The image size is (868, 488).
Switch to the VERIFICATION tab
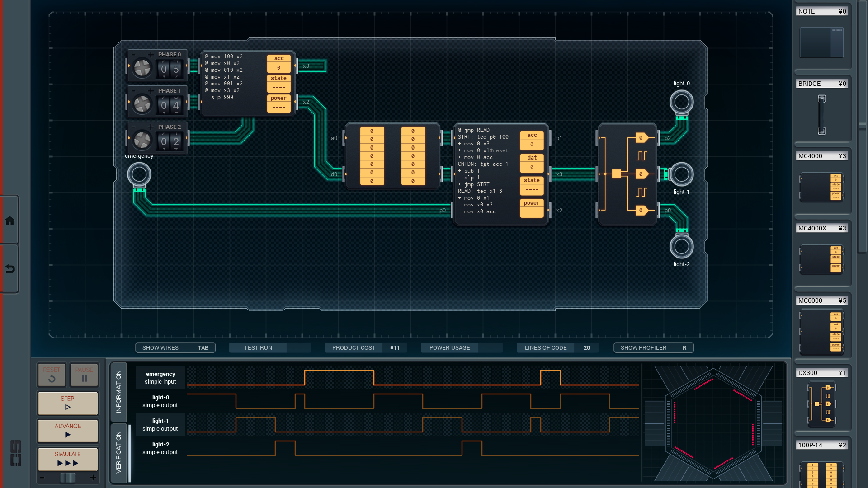coord(118,452)
